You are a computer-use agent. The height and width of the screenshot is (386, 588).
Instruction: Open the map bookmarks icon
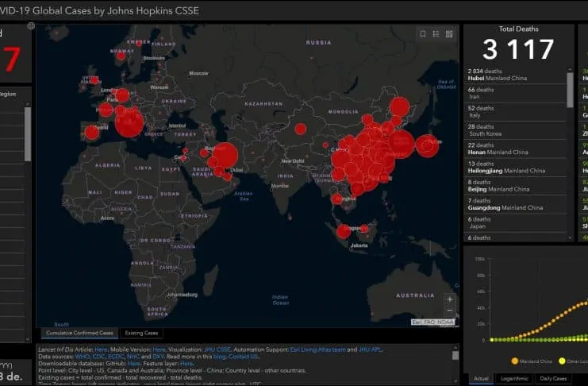coord(423,34)
